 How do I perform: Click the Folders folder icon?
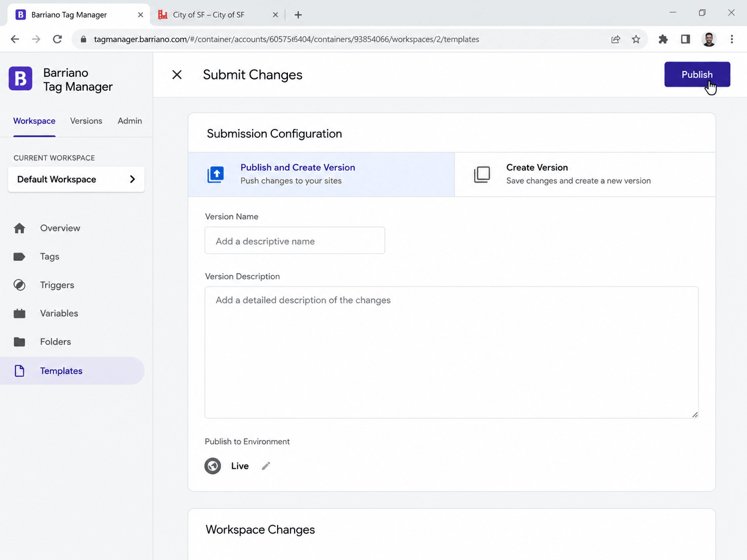(20, 341)
